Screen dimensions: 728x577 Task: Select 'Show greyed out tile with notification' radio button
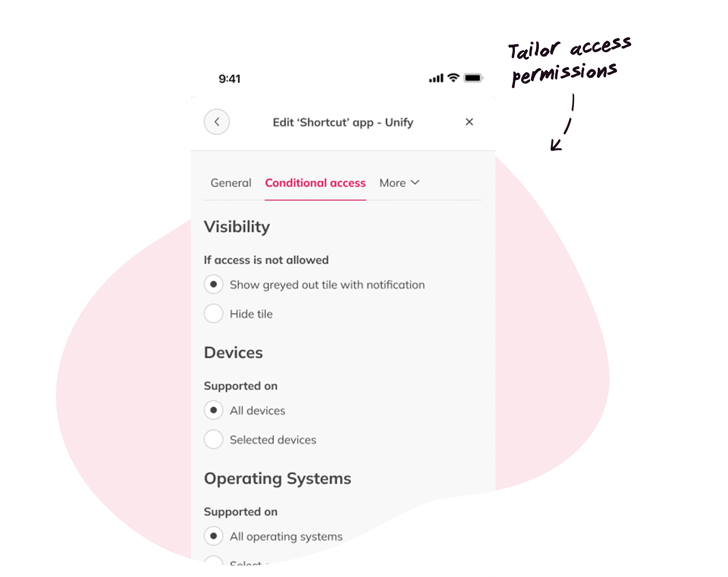(213, 284)
